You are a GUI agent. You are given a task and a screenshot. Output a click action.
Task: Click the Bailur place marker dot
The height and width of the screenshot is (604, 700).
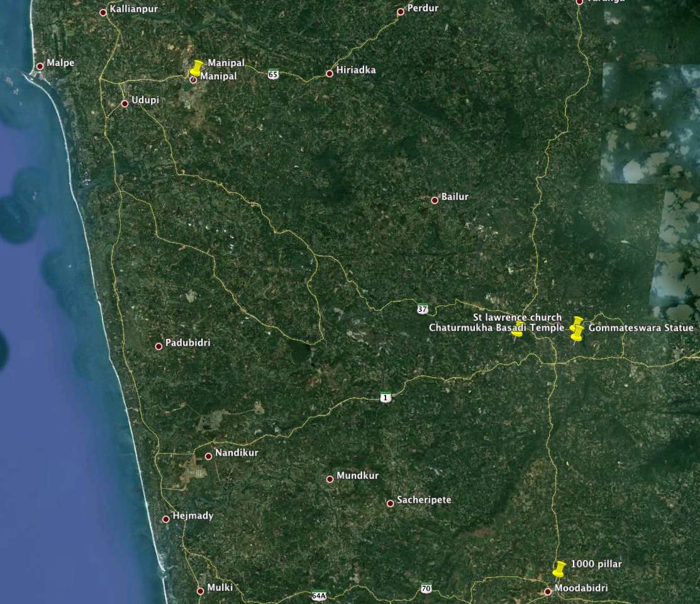[435, 200]
